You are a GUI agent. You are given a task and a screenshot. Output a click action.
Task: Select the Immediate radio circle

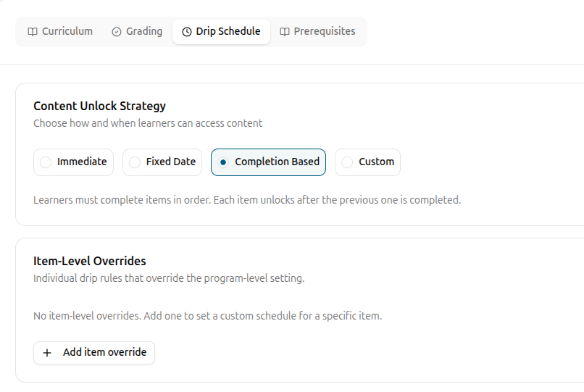[x=46, y=162]
